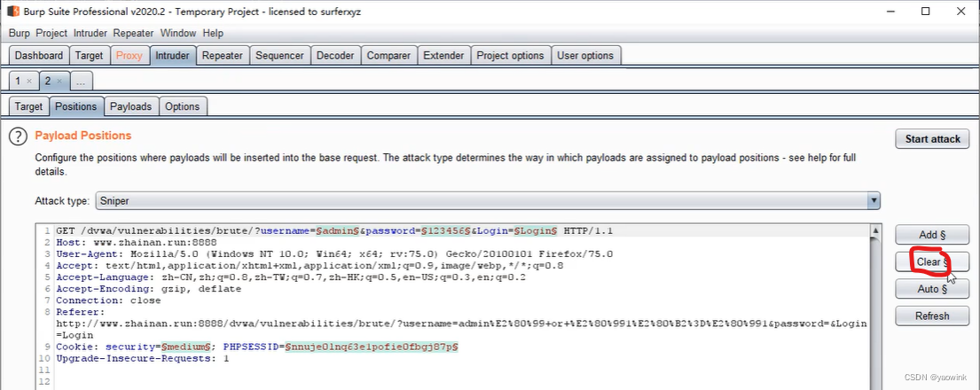Open the Intruder menu
Image resolution: width=980 pixels, height=390 pixels.
click(90, 33)
